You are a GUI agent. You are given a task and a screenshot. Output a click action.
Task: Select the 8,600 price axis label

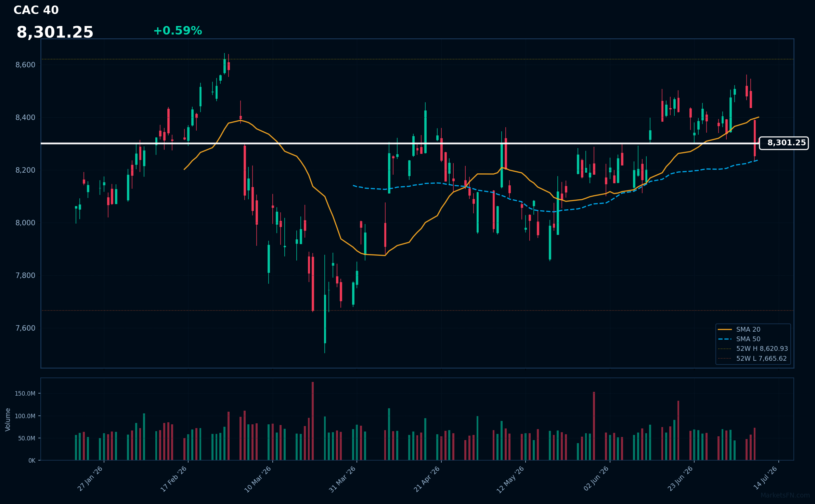[x=25, y=65]
